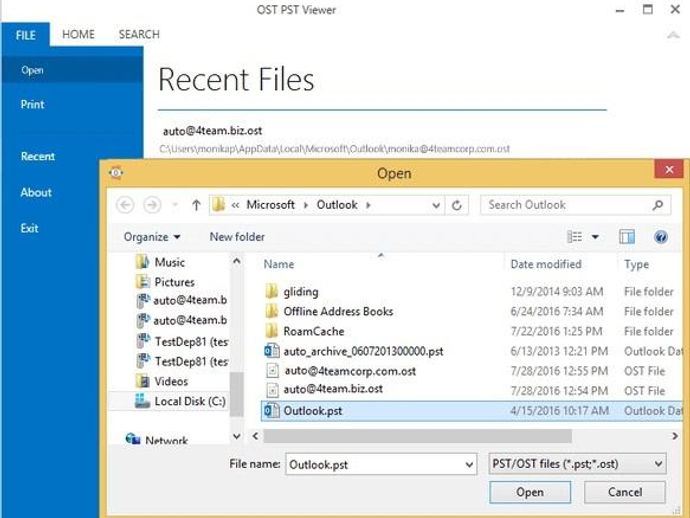Viewport: 690px width, 518px height.
Task: Click the date 4/15/2016 10:17 AM
Action: pyautogui.click(x=560, y=411)
